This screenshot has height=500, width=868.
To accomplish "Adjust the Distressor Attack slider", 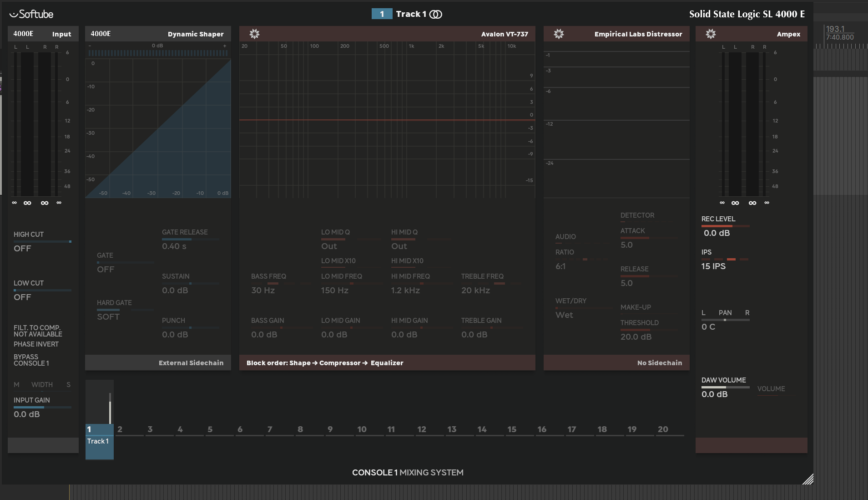I will pos(649,238).
